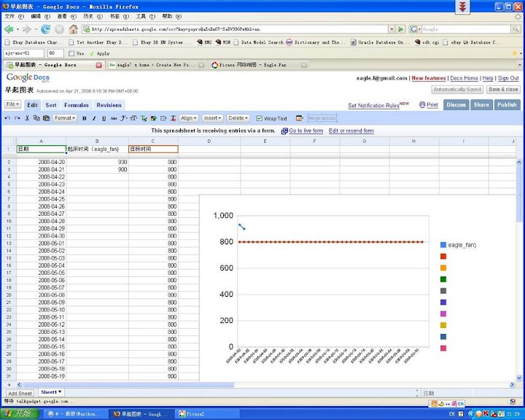Click the Firefox Home icon
Viewport: 525px width, 420px height.
click(x=74, y=29)
